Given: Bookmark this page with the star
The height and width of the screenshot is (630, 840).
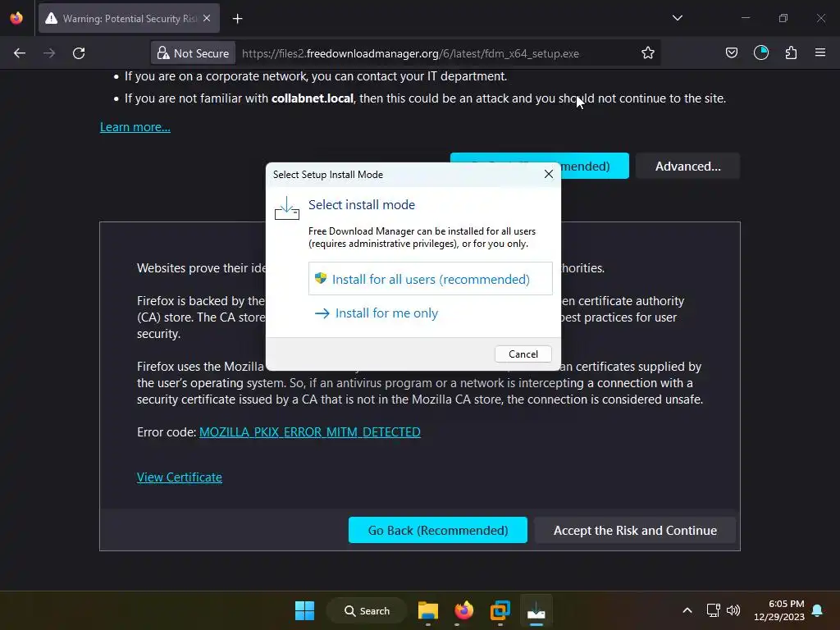Looking at the screenshot, I should tap(648, 53).
